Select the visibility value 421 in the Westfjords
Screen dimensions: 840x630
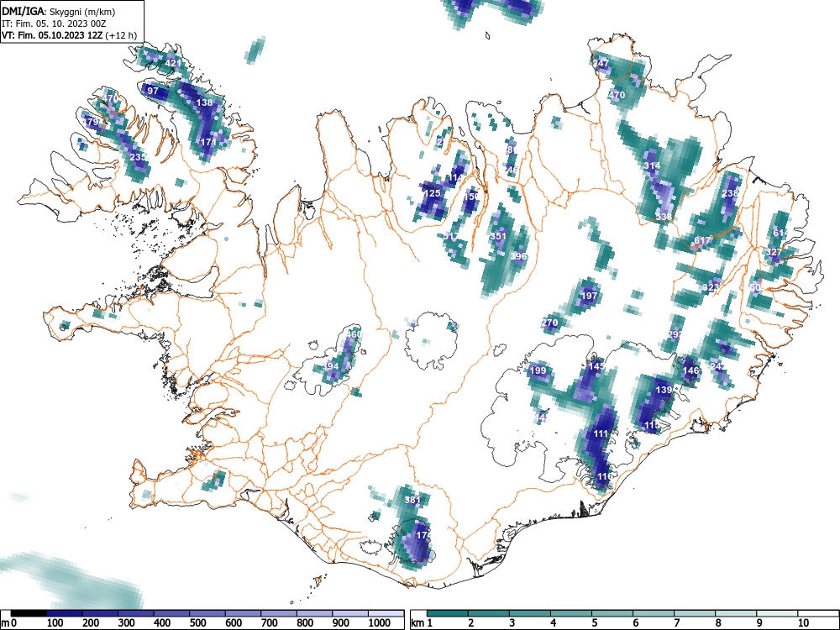tap(173, 63)
